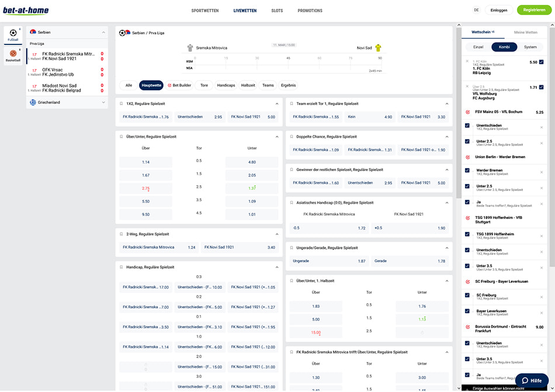The width and height of the screenshot is (555, 392).
Task: Uncheck the 1. FC Köln 5.50 bet
Action: pyautogui.click(x=541, y=62)
